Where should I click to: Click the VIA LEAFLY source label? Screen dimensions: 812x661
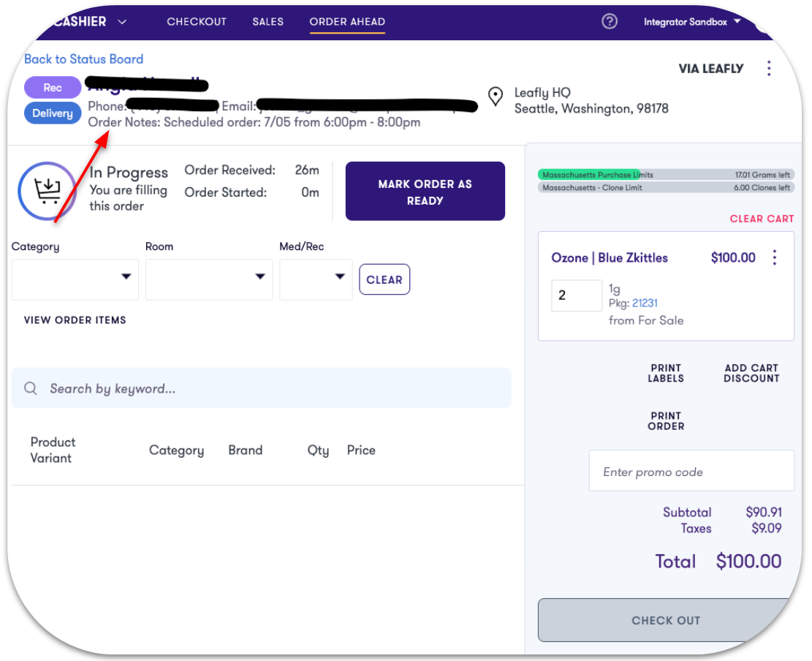[x=711, y=69]
